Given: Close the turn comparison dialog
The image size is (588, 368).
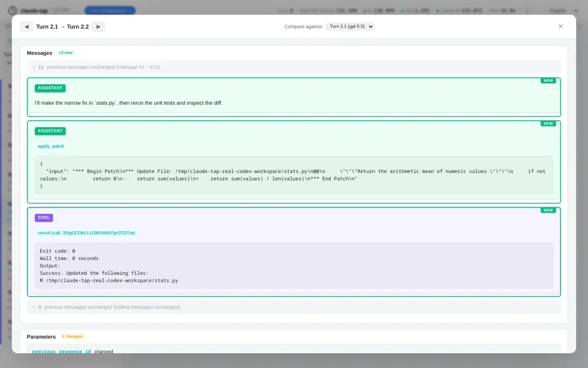Looking at the screenshot, I should (x=561, y=26).
